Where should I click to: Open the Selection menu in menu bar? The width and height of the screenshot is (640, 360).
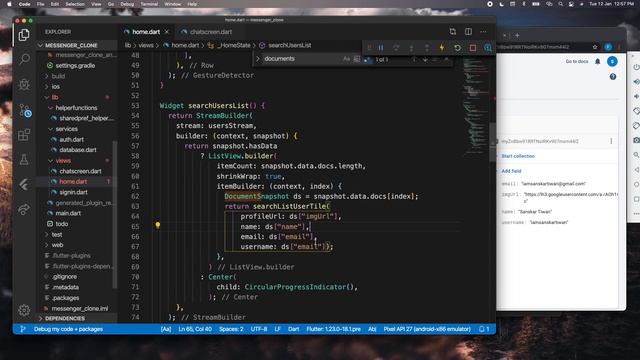(x=75, y=4)
